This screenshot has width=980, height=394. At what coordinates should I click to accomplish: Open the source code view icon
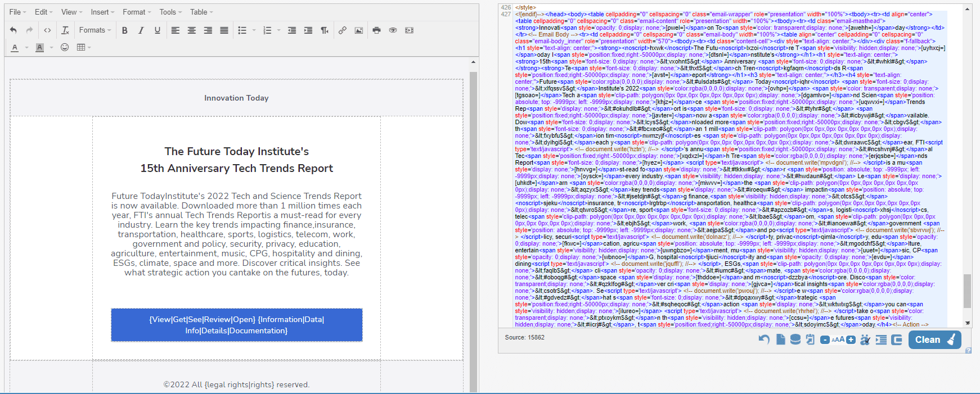[47, 30]
